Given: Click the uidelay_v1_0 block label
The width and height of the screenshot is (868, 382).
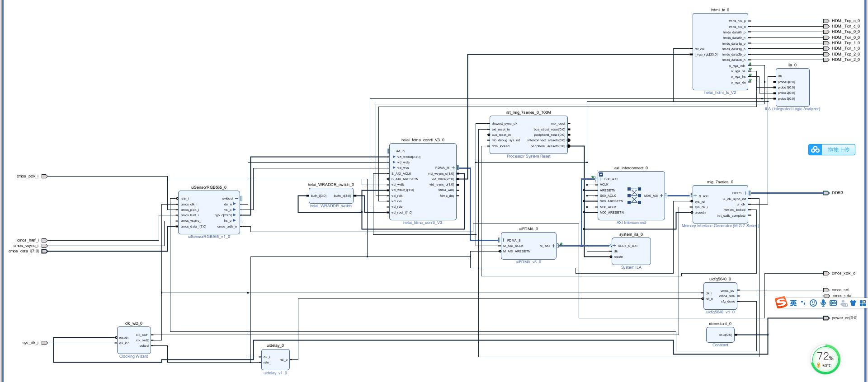Looking at the screenshot, I should tap(275, 373).
